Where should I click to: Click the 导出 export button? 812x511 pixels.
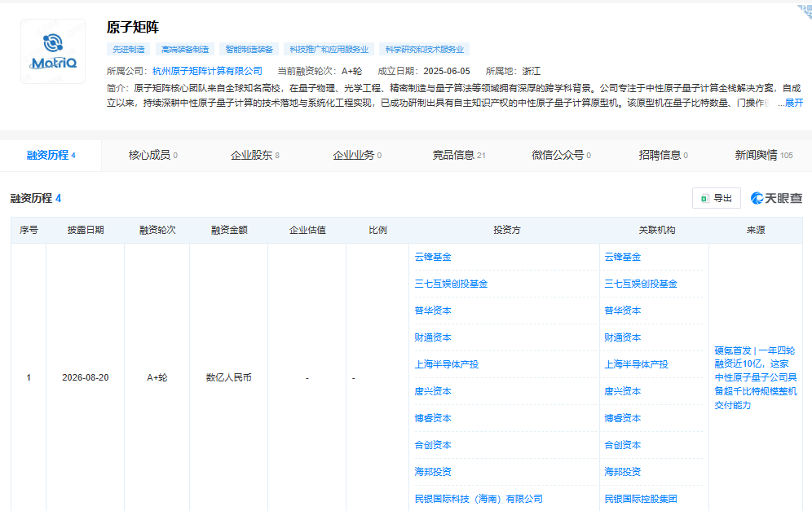coord(716,198)
